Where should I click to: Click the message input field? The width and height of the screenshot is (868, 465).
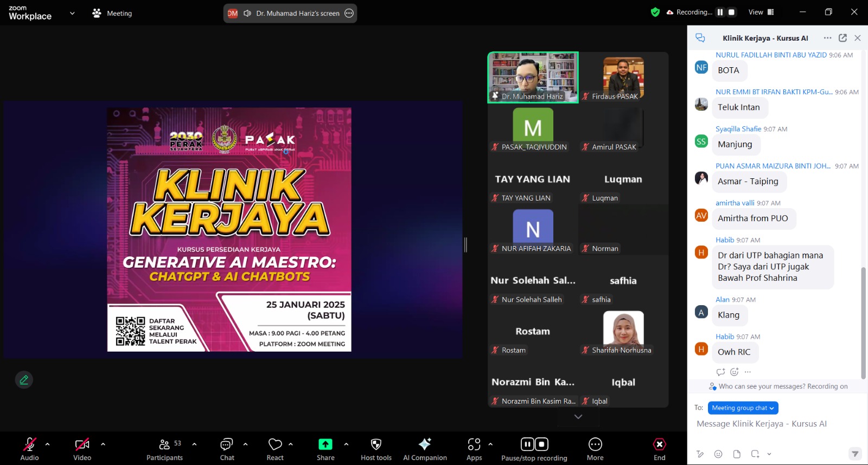pyautogui.click(x=777, y=424)
